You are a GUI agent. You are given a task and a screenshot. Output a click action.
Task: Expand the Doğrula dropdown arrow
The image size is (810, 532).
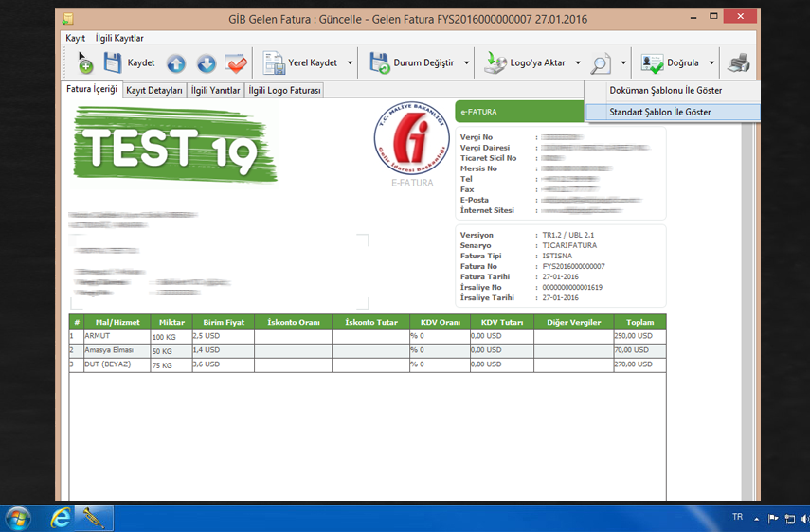click(711, 63)
